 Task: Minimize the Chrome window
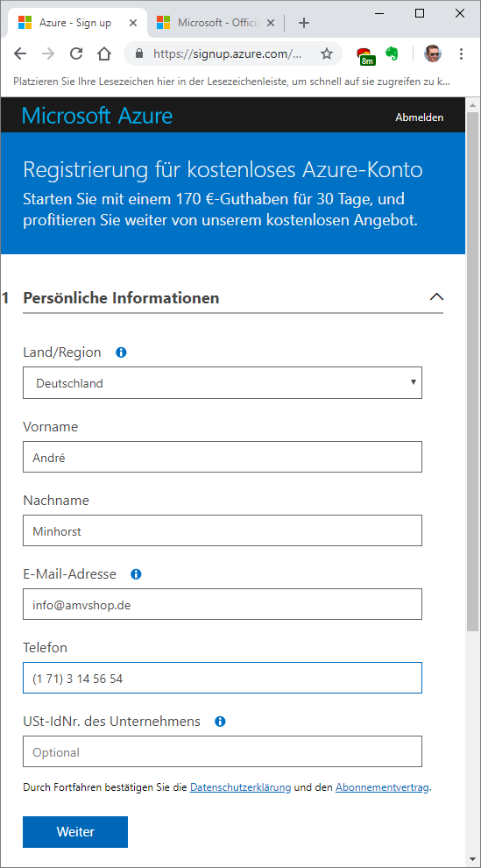(x=379, y=13)
